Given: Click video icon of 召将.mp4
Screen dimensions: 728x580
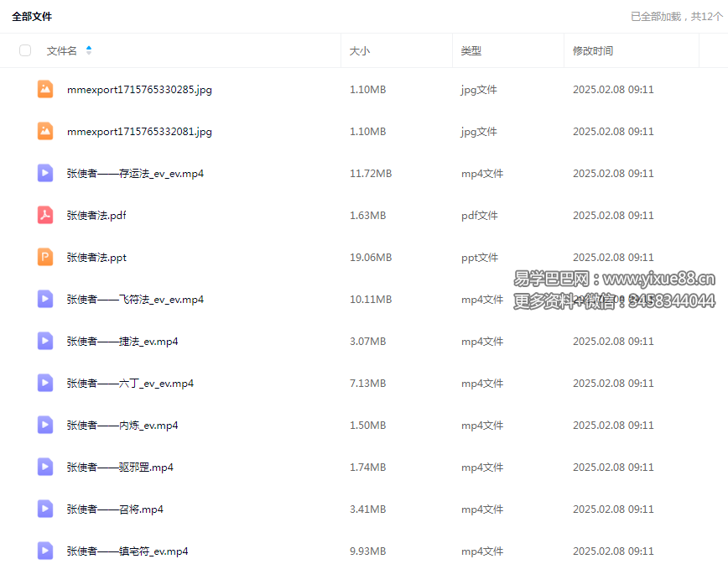Looking at the screenshot, I should click(45, 509).
